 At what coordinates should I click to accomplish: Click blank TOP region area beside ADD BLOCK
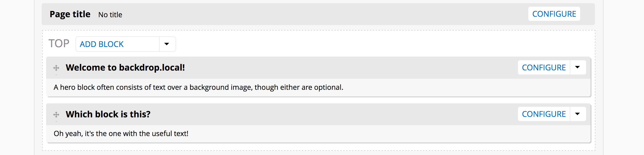pos(375,44)
